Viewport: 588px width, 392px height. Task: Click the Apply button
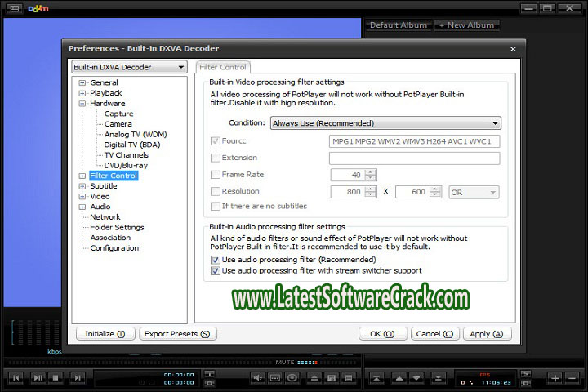pos(488,333)
